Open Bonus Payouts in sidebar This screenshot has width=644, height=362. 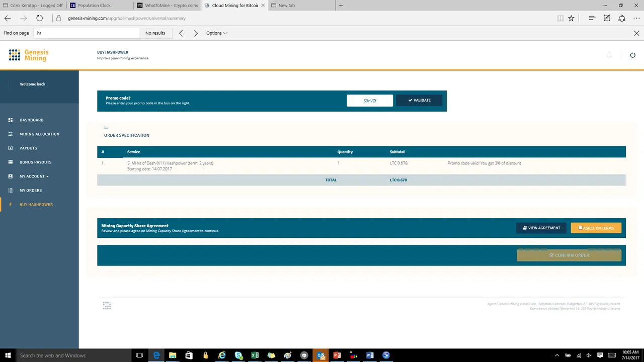point(36,162)
